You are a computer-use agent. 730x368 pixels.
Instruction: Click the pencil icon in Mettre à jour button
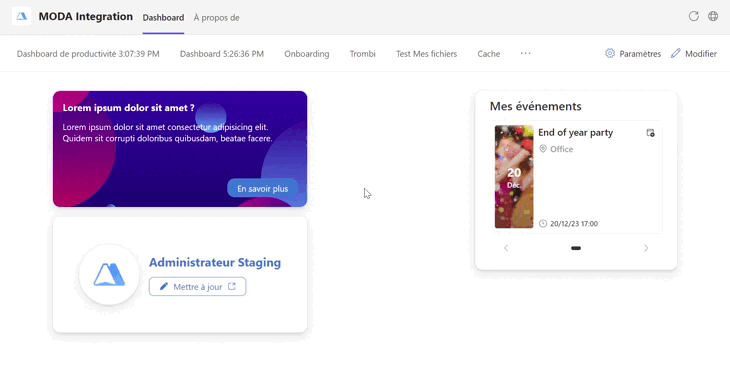[163, 286]
